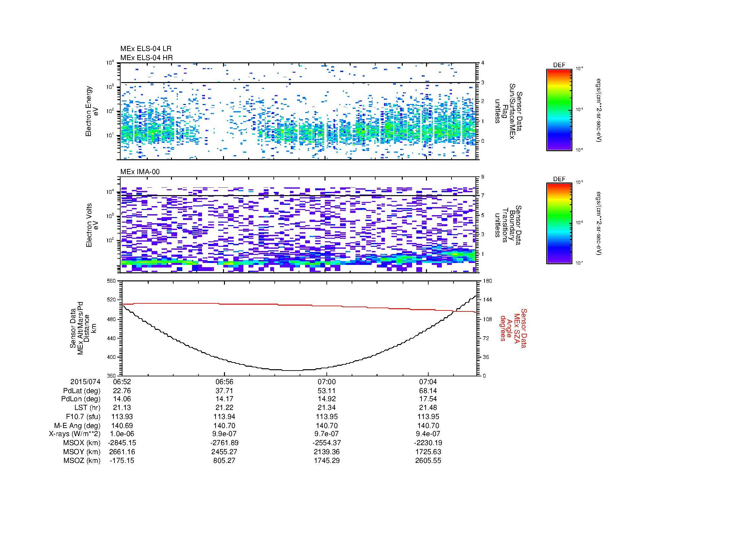Click the 'PdLat (deg)' row label
Viewport: 756px width, 534px height.
pos(82,391)
